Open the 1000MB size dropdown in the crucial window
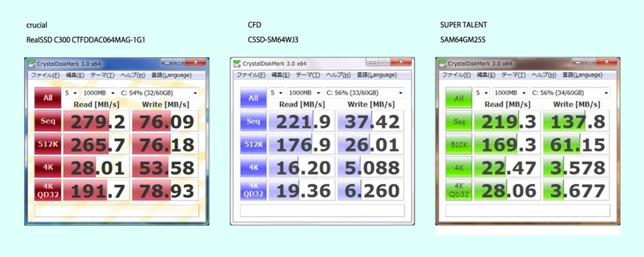This screenshot has height=257, width=644. [99, 93]
